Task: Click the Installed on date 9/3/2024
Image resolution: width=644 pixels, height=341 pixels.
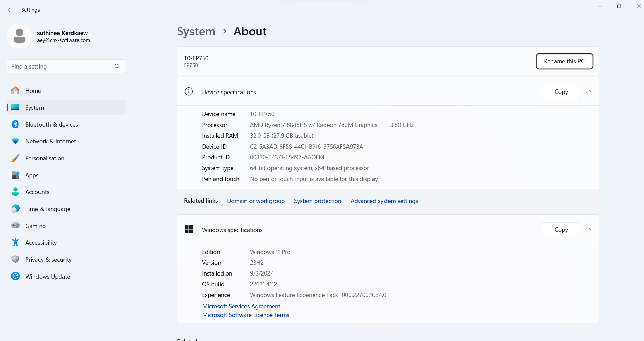Action: [x=262, y=273]
